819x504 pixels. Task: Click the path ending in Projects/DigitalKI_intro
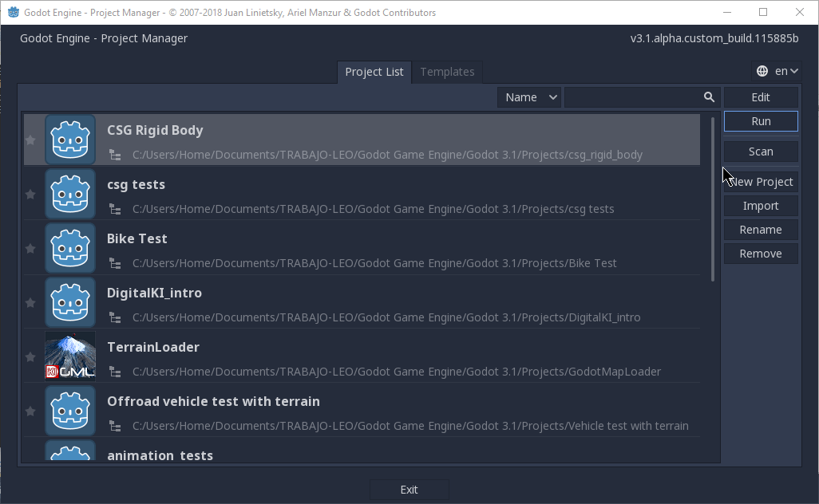point(386,317)
